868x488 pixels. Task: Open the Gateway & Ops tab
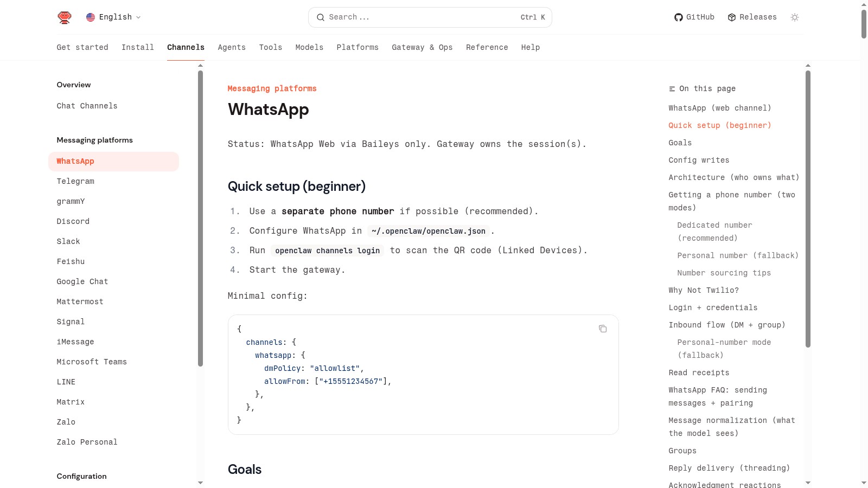pos(422,48)
